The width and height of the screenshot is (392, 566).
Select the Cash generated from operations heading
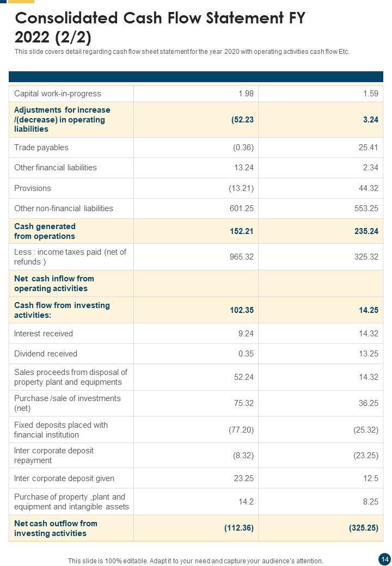coord(45,231)
